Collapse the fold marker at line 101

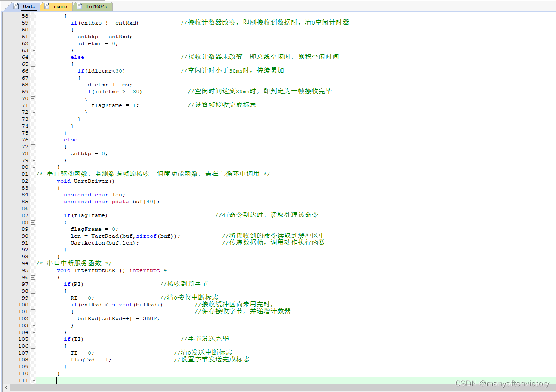coord(33,312)
